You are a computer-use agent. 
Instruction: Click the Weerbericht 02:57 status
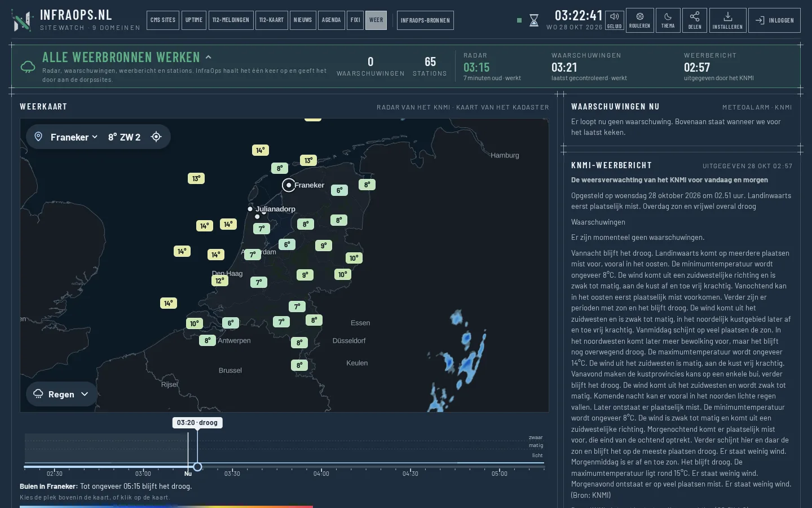click(x=719, y=67)
